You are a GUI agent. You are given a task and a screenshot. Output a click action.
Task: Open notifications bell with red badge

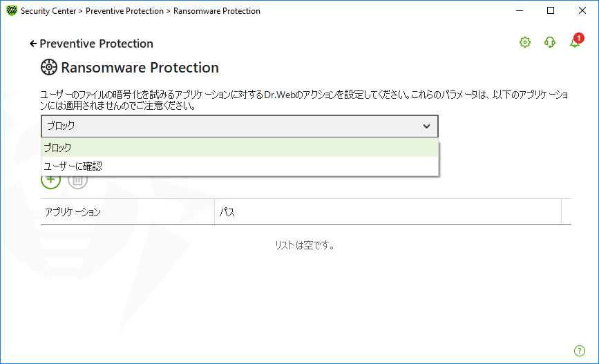coord(576,41)
